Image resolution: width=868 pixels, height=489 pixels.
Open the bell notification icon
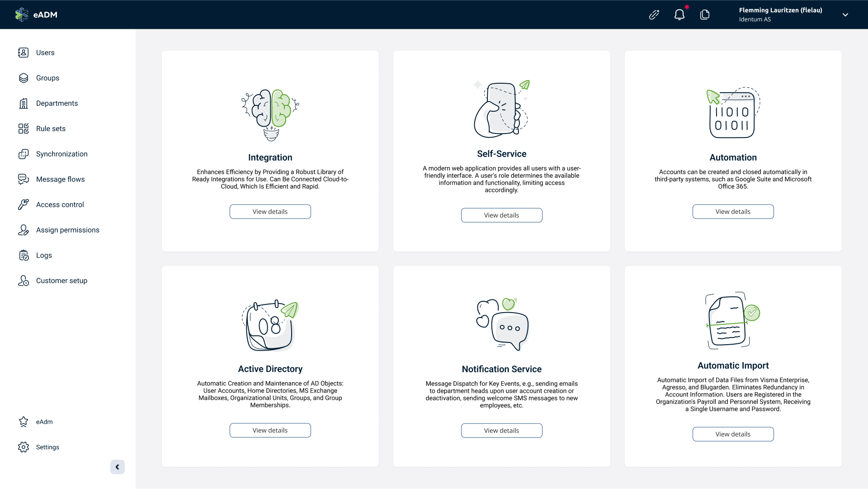click(x=679, y=14)
